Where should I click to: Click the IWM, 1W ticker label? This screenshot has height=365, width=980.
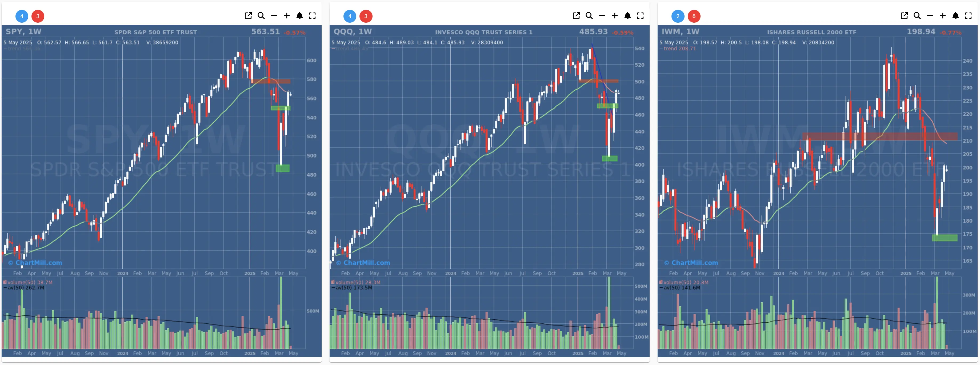(681, 31)
